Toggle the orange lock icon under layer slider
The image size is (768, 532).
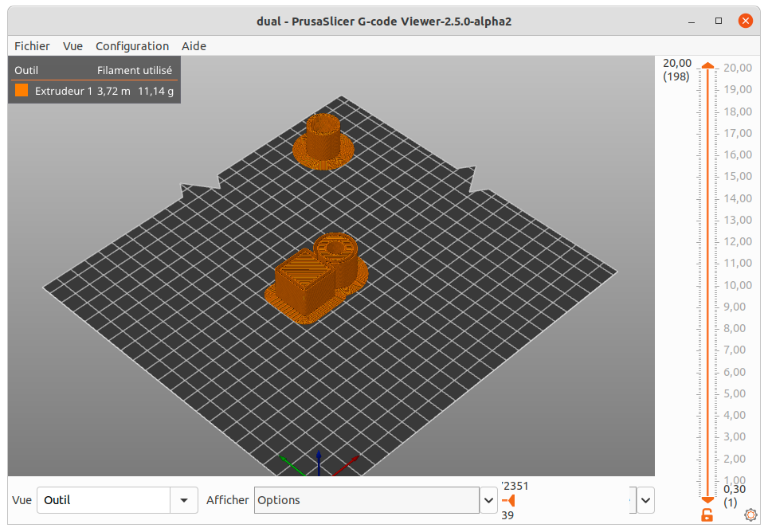click(707, 514)
